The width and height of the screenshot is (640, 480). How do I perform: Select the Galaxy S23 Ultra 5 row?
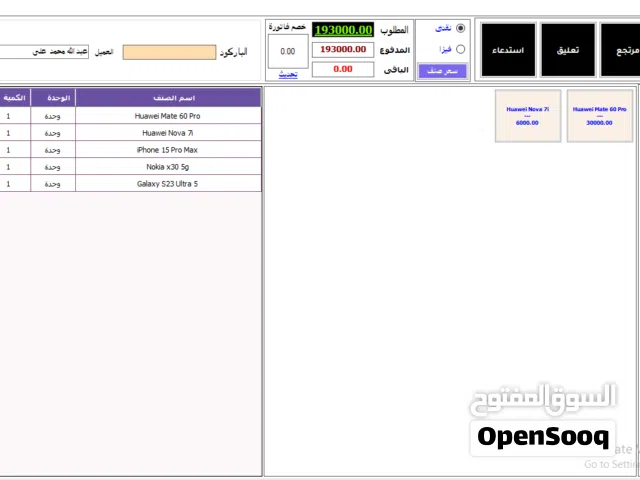(x=131, y=184)
